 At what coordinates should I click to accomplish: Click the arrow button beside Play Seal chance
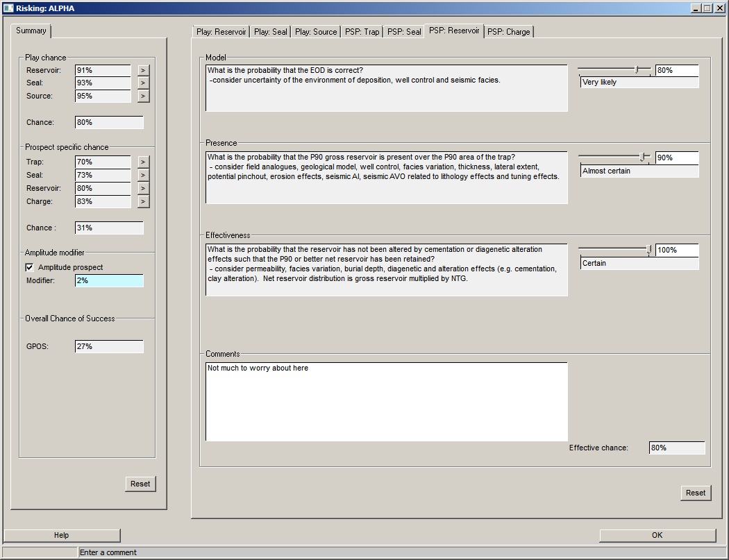click(x=143, y=83)
